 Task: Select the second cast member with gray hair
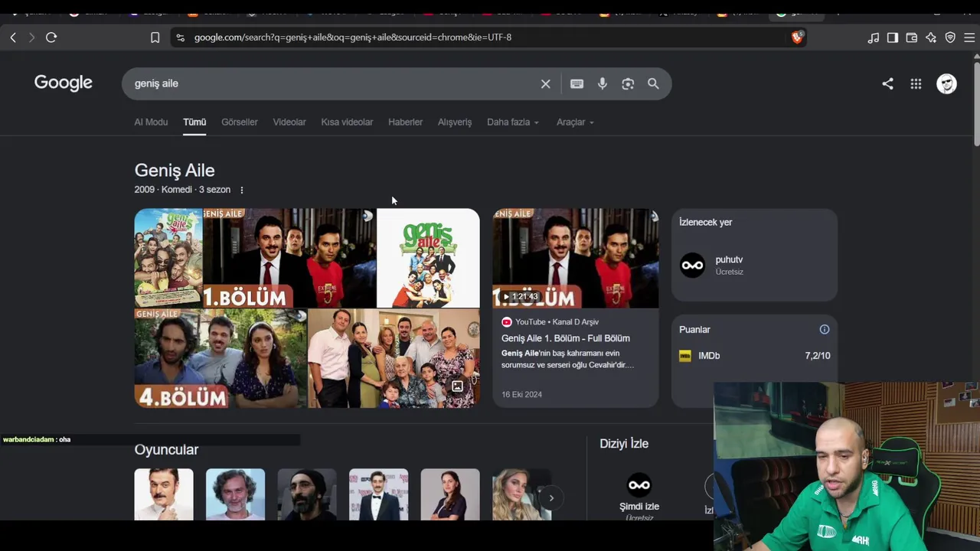tap(235, 494)
